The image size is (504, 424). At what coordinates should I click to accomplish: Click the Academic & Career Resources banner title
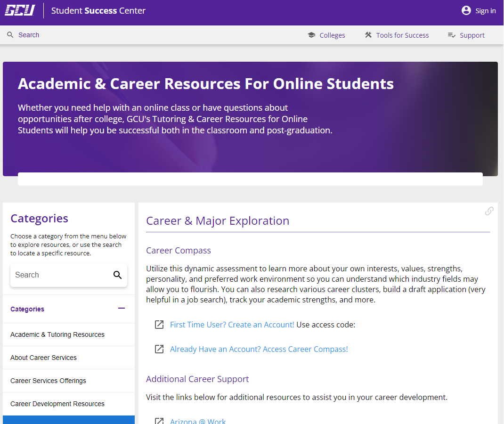[x=206, y=84]
